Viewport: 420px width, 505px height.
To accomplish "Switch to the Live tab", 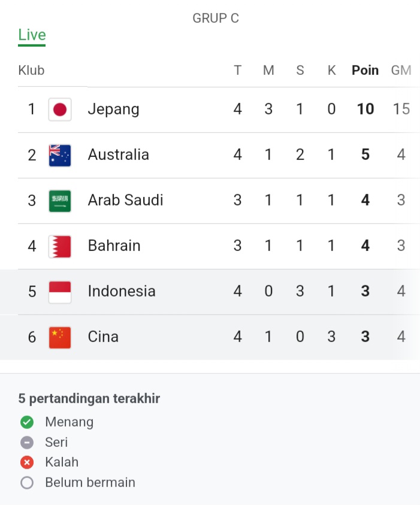I will tap(32, 35).
